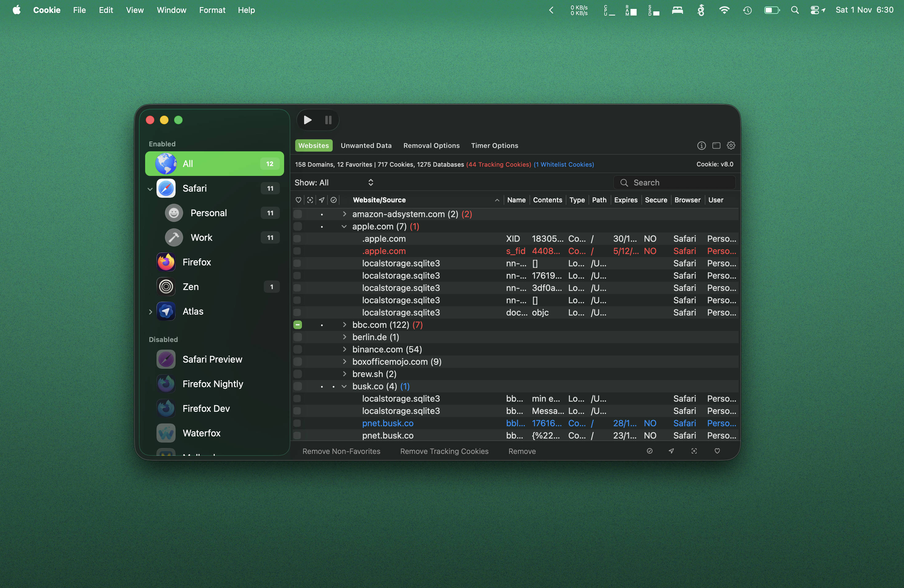
Task: Expand the boxofficemojo.com row
Action: (x=344, y=362)
